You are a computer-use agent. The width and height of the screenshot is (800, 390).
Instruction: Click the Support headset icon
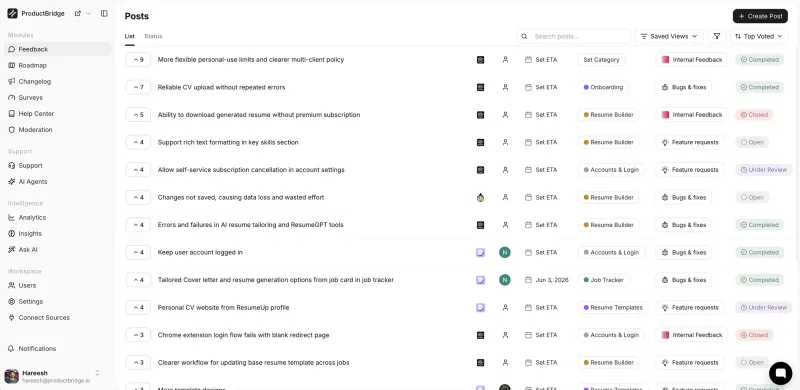12,165
